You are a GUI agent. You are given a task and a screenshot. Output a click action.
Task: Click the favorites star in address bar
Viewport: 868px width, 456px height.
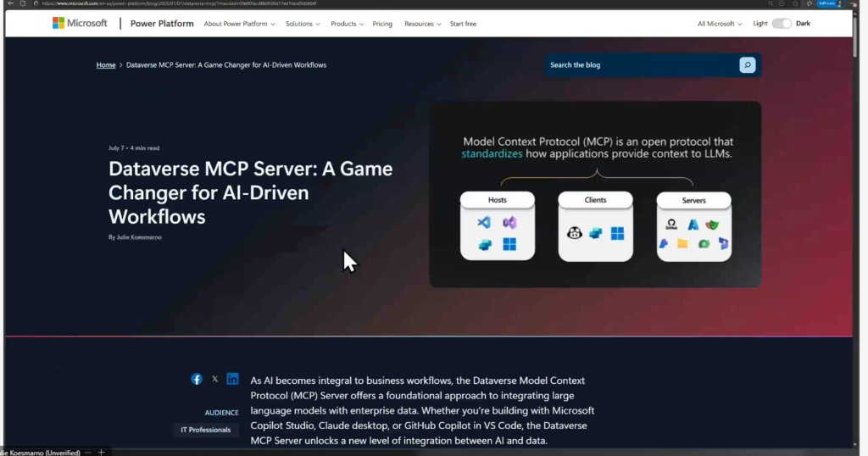point(795,3)
